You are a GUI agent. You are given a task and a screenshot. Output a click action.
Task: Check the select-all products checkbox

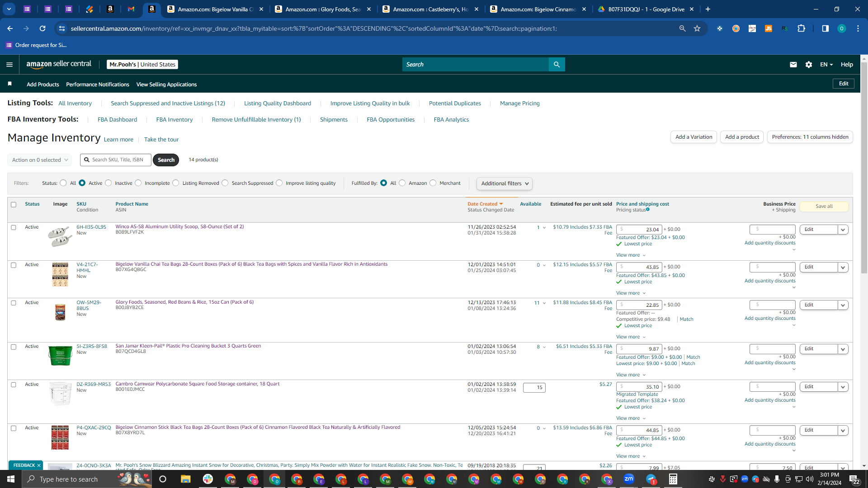point(14,205)
